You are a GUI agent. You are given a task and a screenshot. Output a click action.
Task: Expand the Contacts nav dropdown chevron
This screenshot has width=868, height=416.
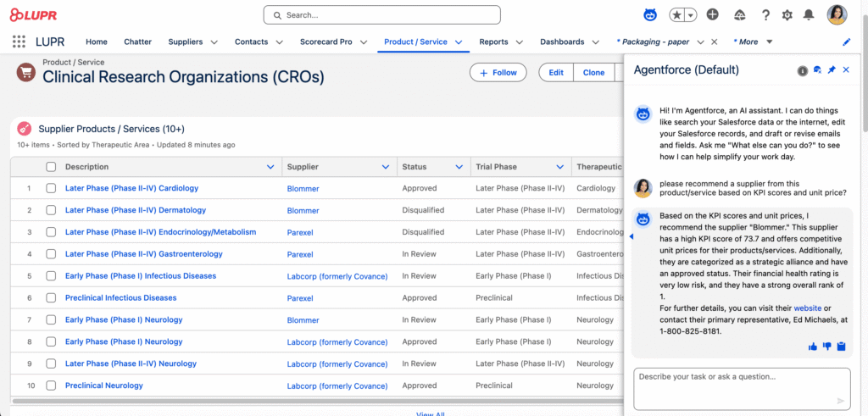click(x=280, y=42)
